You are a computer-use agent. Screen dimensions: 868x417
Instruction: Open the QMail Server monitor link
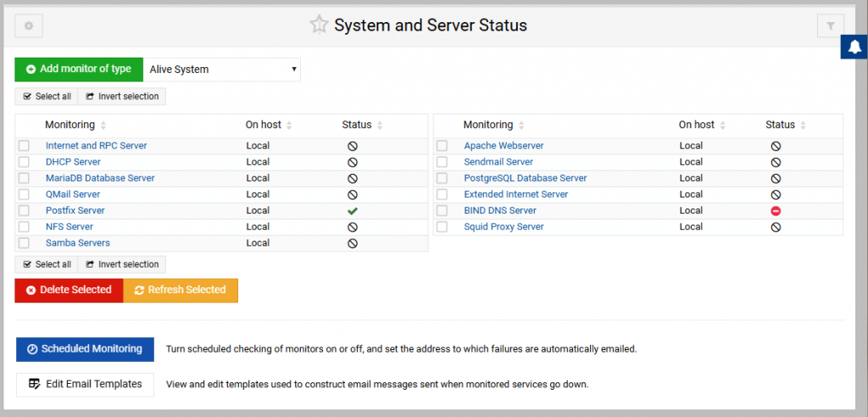(73, 194)
